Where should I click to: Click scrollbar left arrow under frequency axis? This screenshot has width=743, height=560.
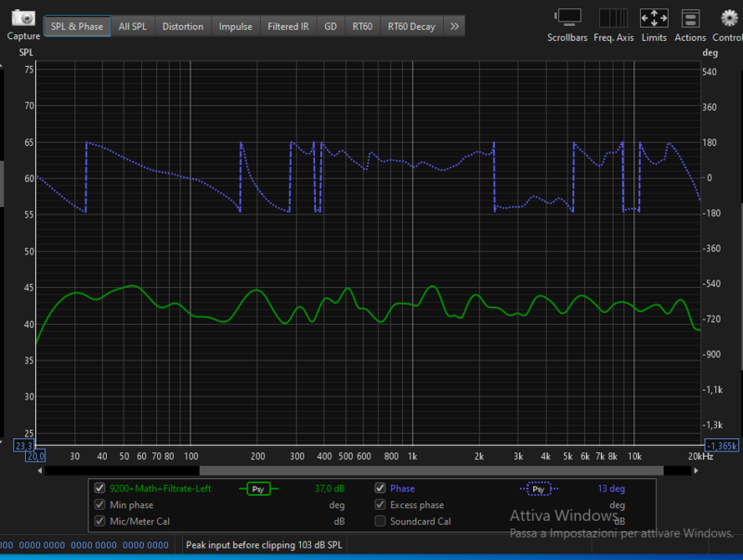(x=39, y=471)
